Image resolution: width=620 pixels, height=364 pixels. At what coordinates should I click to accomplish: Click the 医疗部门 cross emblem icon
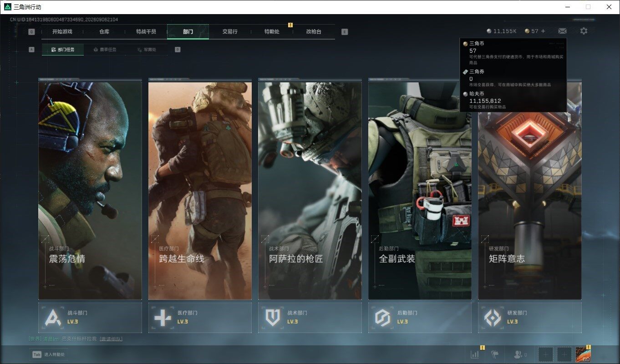pyautogui.click(x=163, y=317)
